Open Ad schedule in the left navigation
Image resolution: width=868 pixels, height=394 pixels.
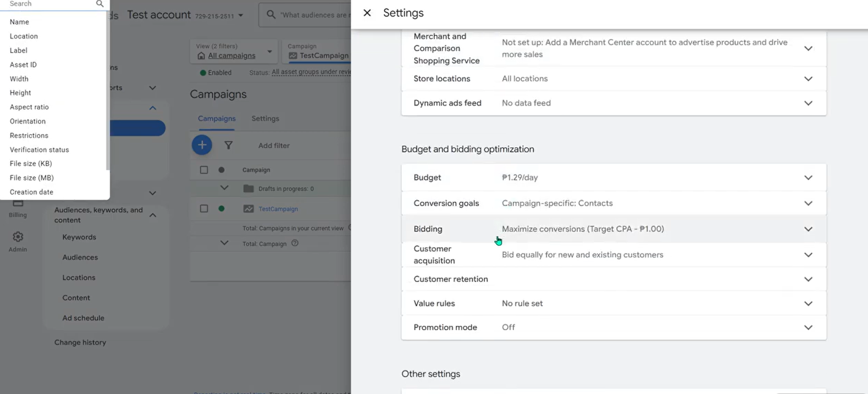pos(83,318)
